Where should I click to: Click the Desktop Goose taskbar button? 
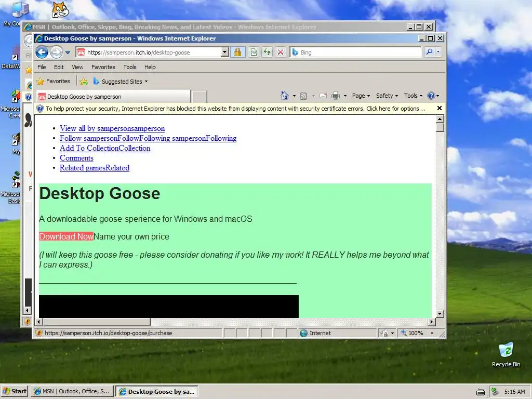click(157, 391)
